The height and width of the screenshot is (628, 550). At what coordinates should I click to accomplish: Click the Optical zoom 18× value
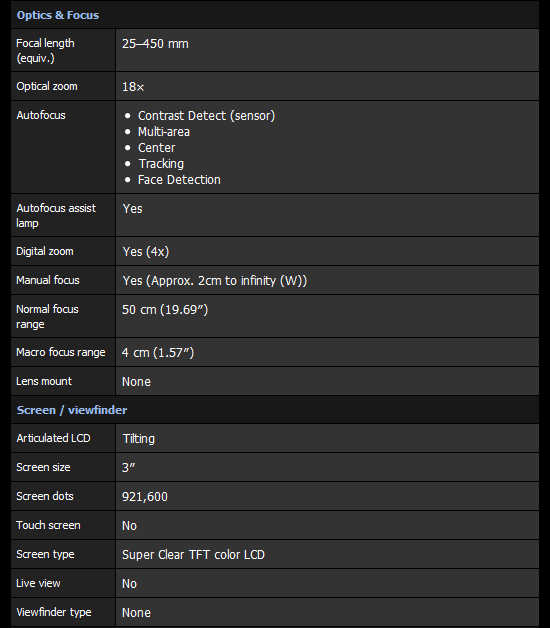[133, 87]
